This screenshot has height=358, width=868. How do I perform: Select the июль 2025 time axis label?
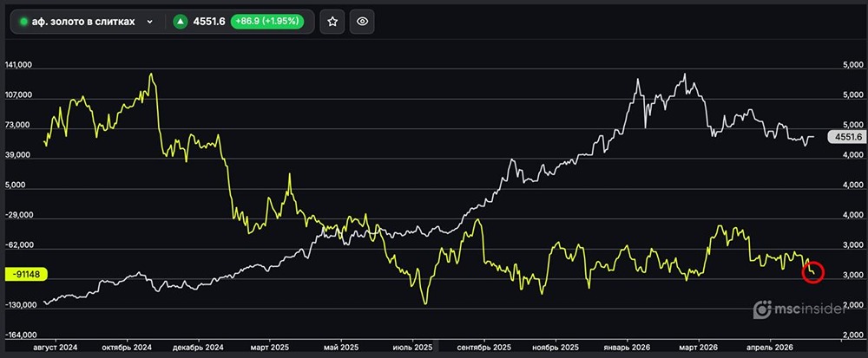tap(412, 348)
